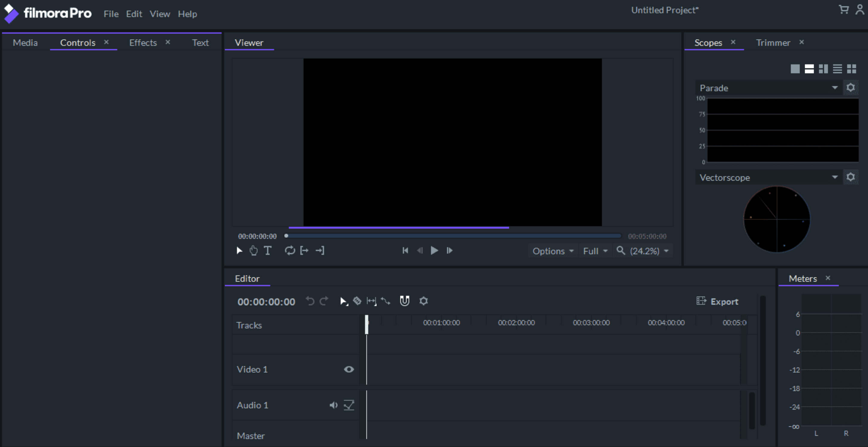This screenshot has height=447, width=868.
Task: Choose stacked rows scope layout icon
Action: click(838, 69)
